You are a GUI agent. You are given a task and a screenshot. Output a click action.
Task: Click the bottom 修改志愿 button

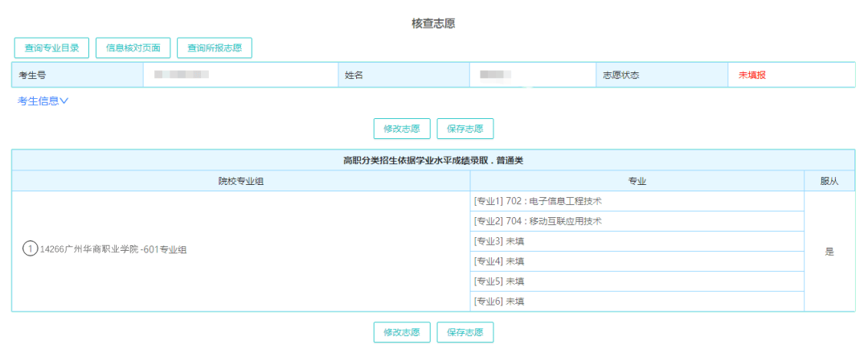point(402,333)
